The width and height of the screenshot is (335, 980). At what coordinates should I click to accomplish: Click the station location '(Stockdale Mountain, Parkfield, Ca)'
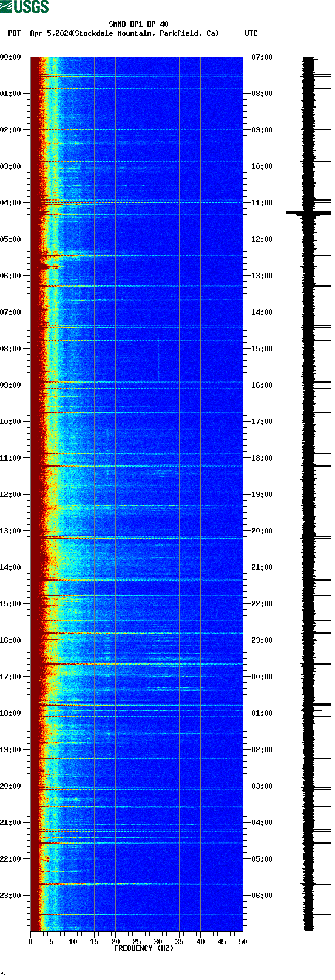click(x=145, y=33)
